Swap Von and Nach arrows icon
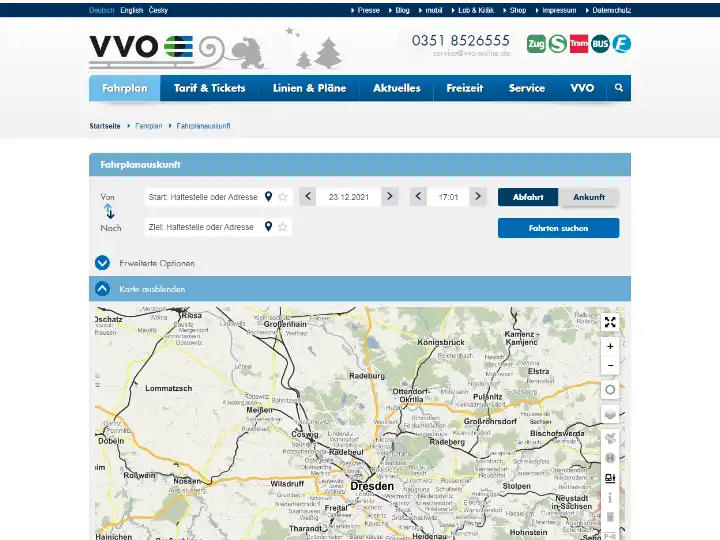720x540 pixels. 109,212
